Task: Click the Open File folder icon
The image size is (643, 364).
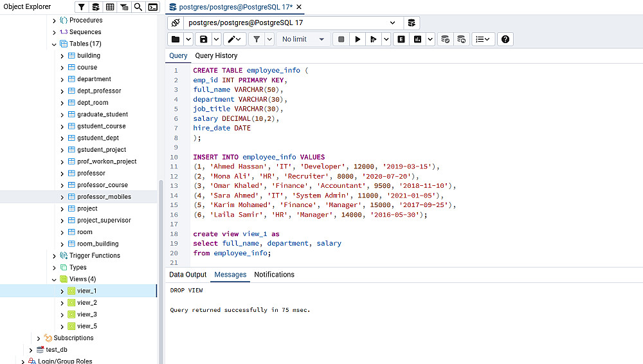Action: [x=176, y=39]
